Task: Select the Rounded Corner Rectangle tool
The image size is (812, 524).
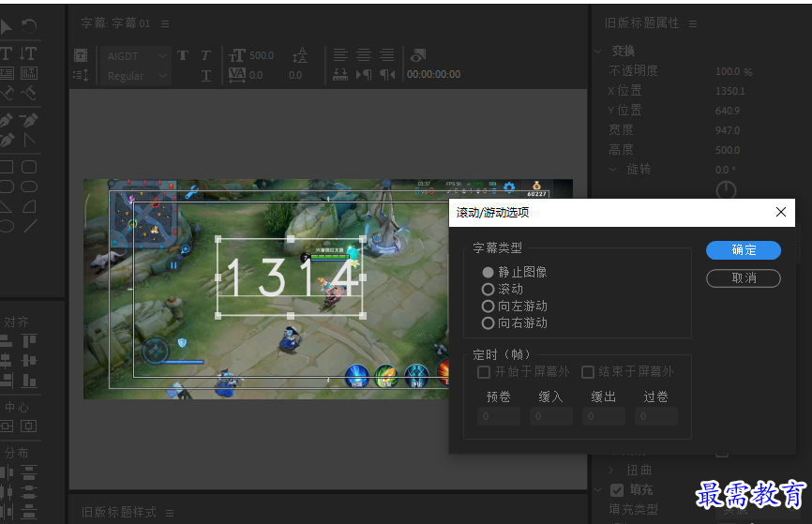Action: pyautogui.click(x=29, y=167)
